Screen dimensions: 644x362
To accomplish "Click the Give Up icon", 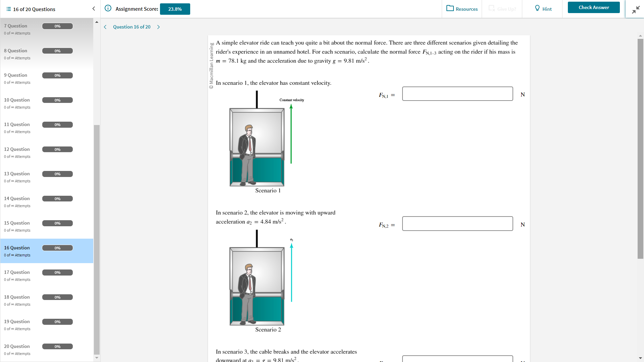I will [x=491, y=8].
